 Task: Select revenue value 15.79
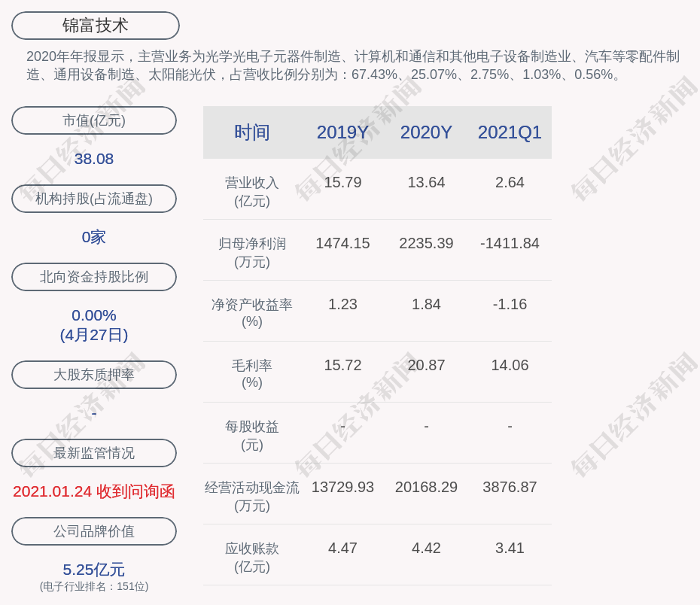point(342,183)
